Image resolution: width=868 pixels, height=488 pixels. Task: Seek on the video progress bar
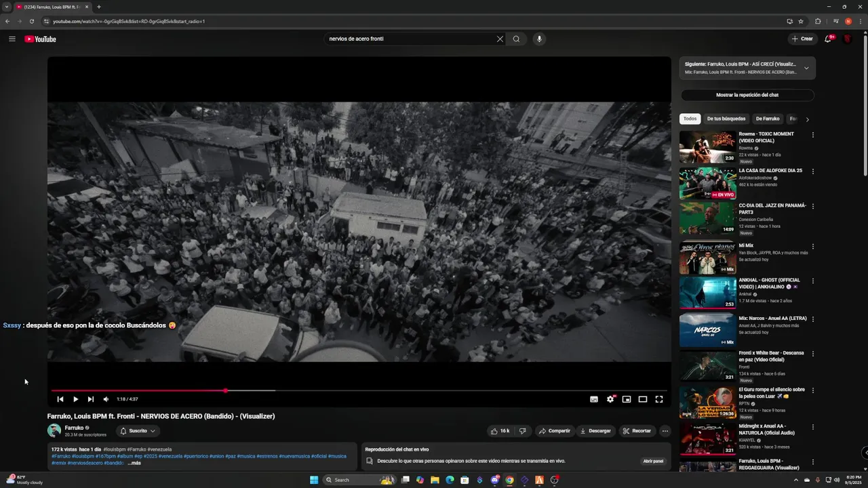pyautogui.click(x=359, y=390)
